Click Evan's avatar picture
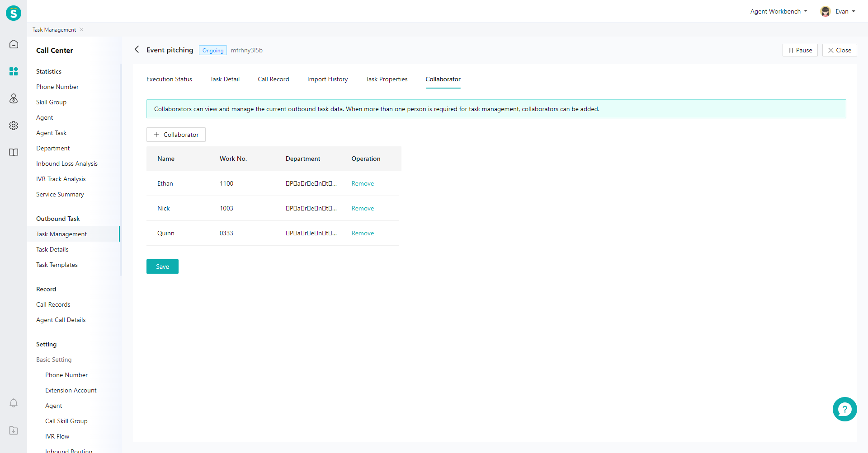Image resolution: width=868 pixels, height=453 pixels. 826,11
